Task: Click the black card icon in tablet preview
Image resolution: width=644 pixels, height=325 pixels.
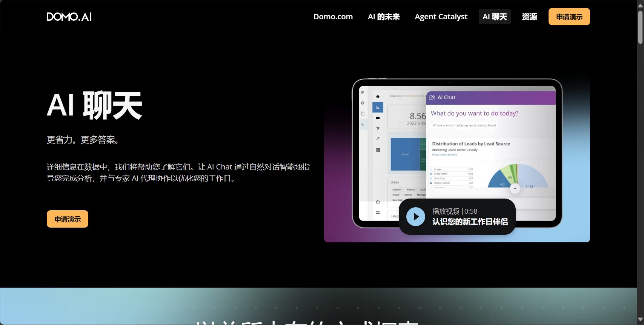Action: (x=378, y=118)
